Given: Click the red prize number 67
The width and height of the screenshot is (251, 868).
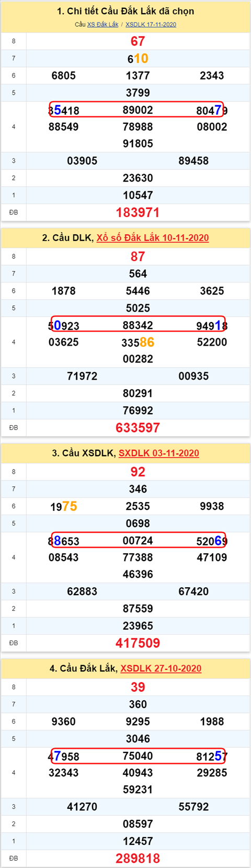Looking at the screenshot, I should tap(138, 41).
